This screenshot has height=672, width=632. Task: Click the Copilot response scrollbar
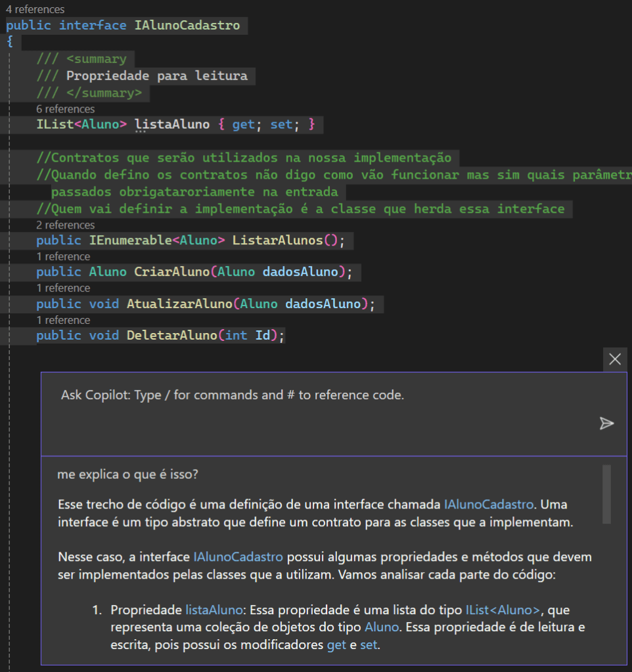[x=606, y=494]
